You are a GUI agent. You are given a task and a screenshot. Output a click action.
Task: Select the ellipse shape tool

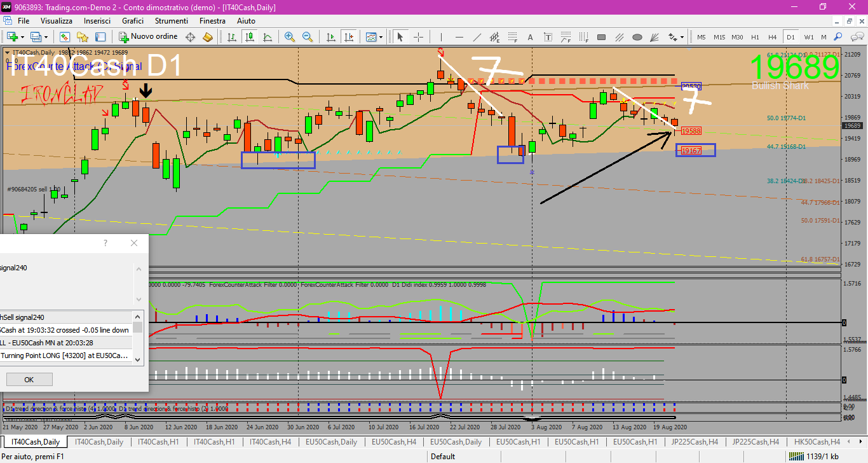[637, 37]
